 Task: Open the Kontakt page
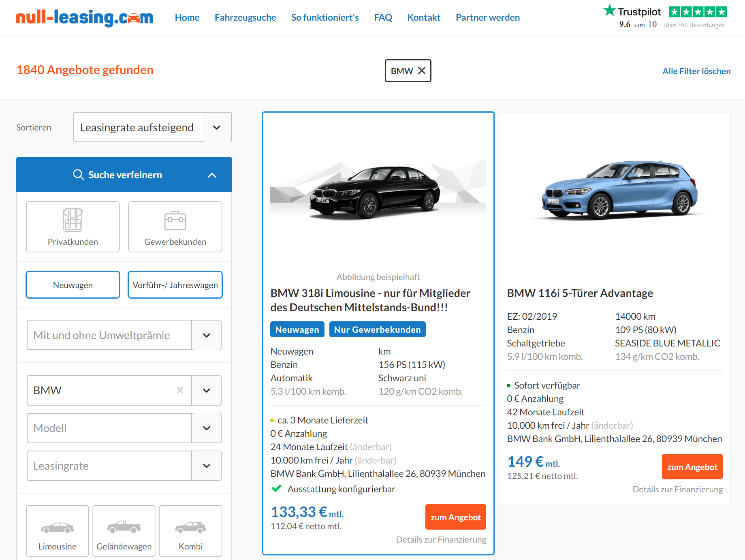pyautogui.click(x=424, y=17)
